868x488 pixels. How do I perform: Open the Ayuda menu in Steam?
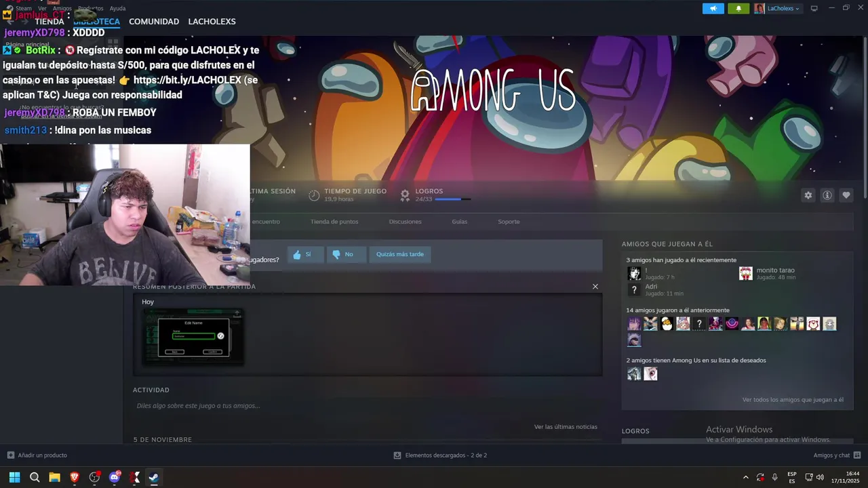[117, 8]
